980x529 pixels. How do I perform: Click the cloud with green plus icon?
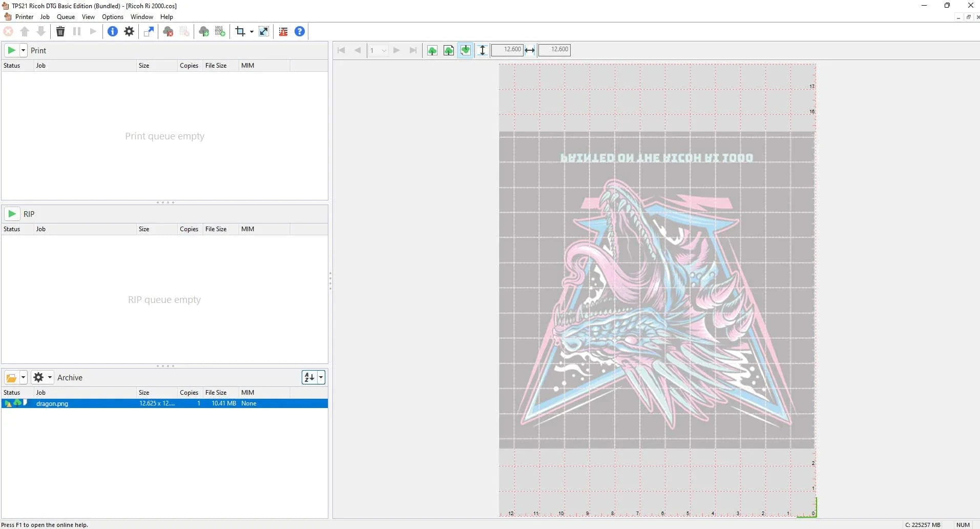point(204,32)
